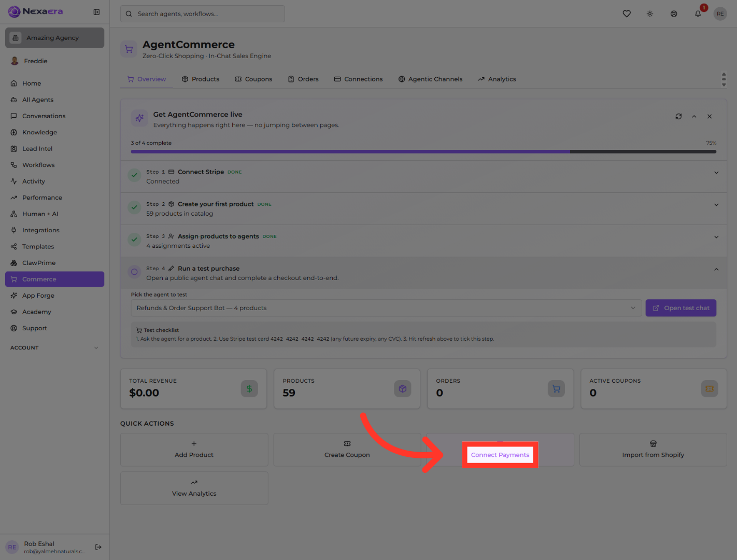Switch to the Agentic Channels tab
The width and height of the screenshot is (737, 560).
click(x=430, y=79)
